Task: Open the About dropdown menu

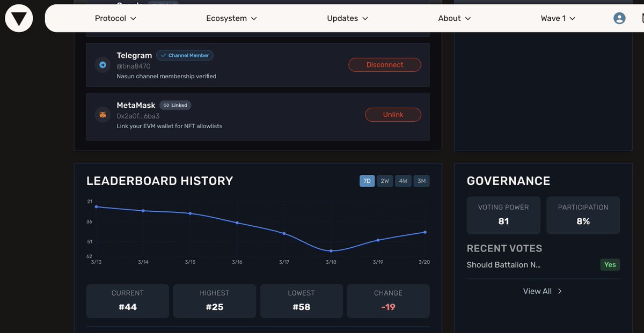Action: click(x=454, y=18)
